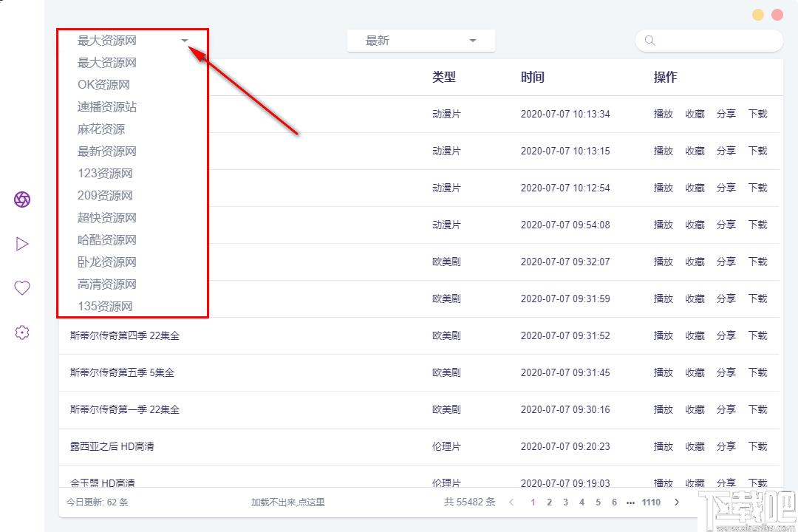Open favorites via the heart icon
This screenshot has width=798, height=532.
(22, 288)
